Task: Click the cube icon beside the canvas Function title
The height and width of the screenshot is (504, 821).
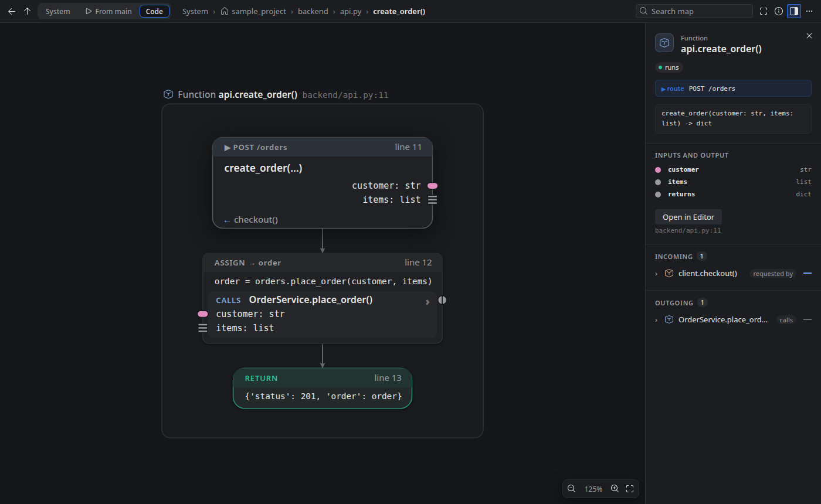Action: 168,94
